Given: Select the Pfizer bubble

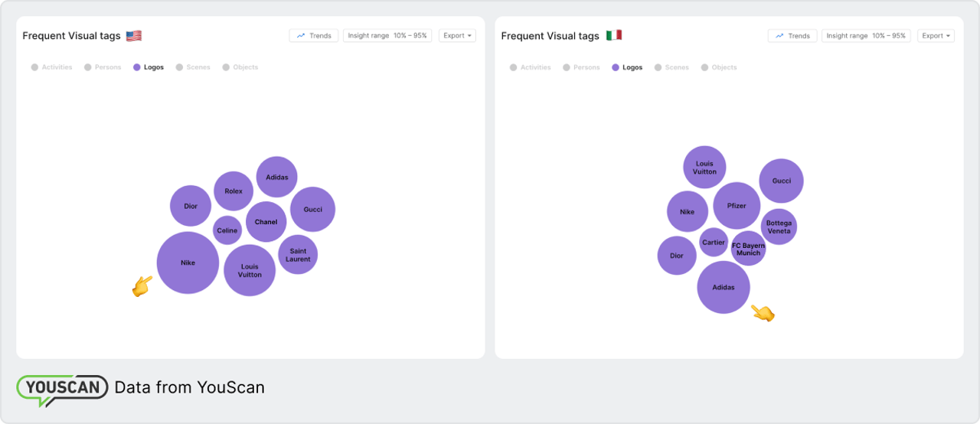Looking at the screenshot, I should coord(737,206).
